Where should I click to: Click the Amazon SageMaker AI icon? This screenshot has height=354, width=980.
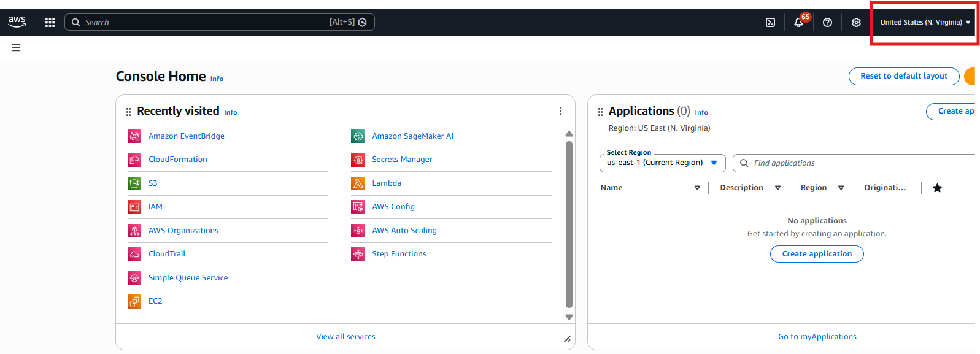pyautogui.click(x=358, y=136)
